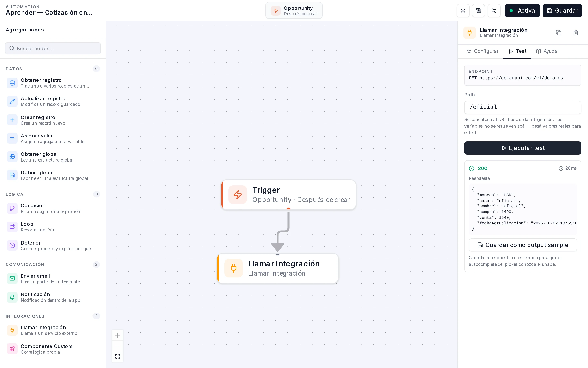Add Condición logic node
Viewport: 588px width, 368px height.
(53, 208)
